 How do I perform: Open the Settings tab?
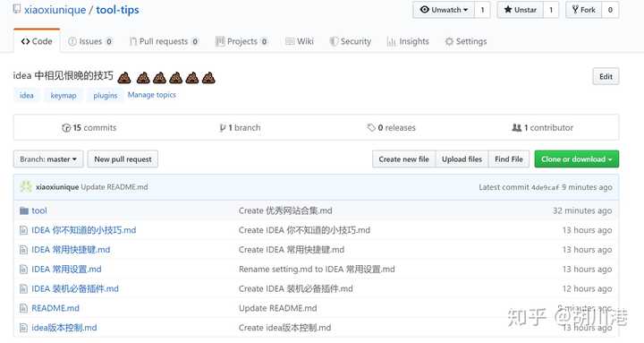[x=466, y=41]
